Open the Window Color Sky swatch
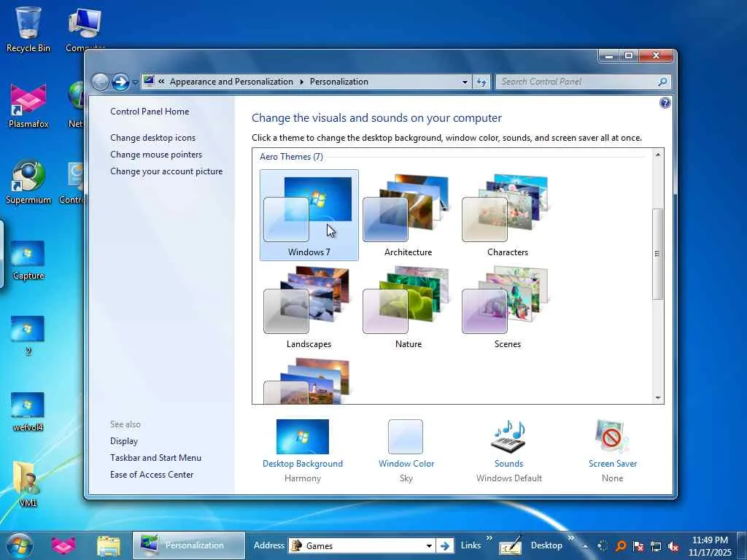 tap(406, 436)
